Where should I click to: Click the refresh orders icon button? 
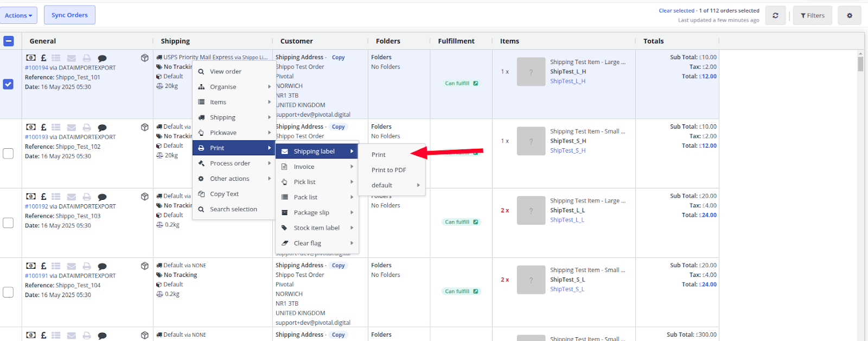776,15
